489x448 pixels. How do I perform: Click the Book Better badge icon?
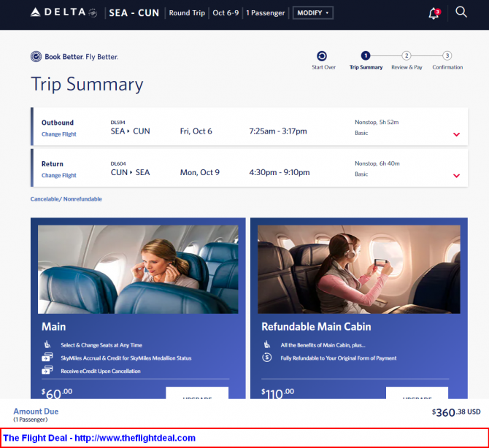(x=36, y=56)
